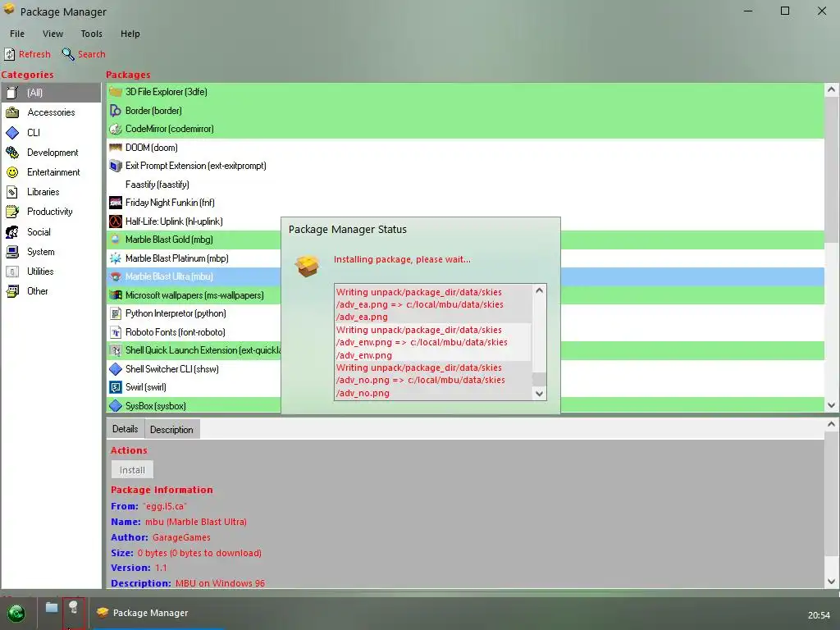
Task: Select the CLI category diamond icon
Action: [12, 132]
